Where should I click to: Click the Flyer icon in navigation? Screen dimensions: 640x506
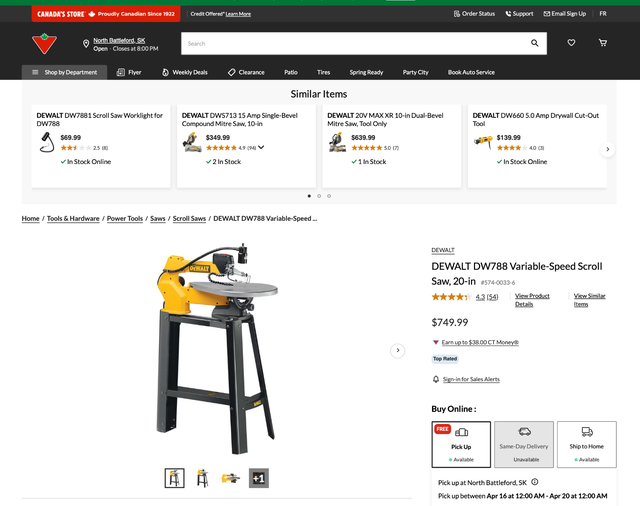pos(120,72)
